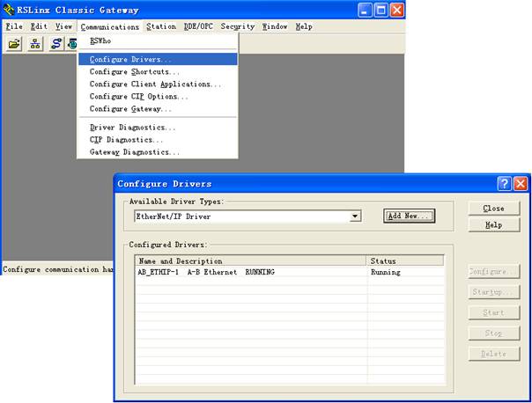
Task: Click the Configure... button in the dialog
Action: click(x=493, y=272)
